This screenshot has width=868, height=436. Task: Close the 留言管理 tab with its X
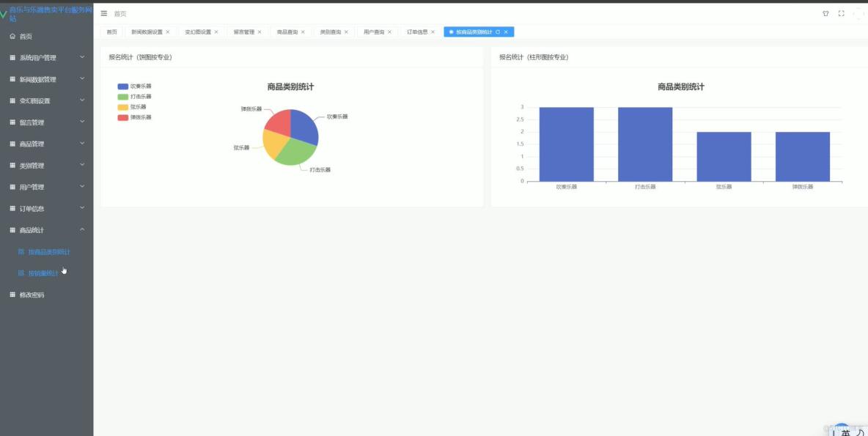pyautogui.click(x=260, y=32)
